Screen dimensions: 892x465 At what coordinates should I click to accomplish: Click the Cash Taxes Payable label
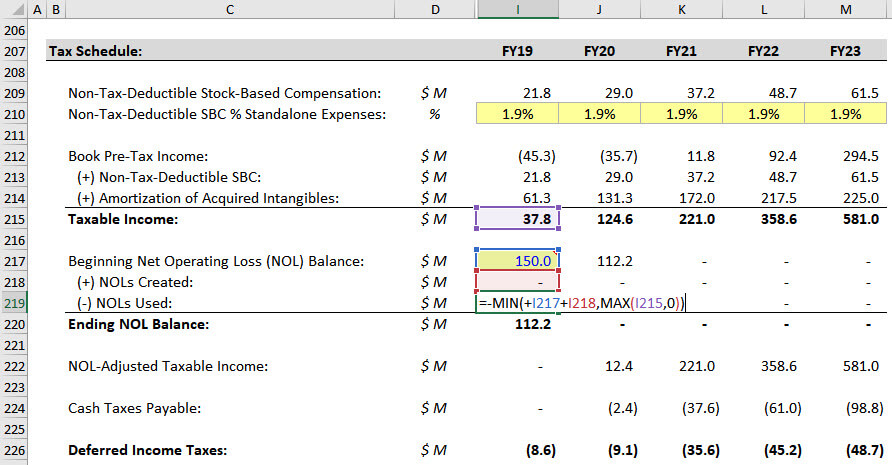click(x=134, y=409)
